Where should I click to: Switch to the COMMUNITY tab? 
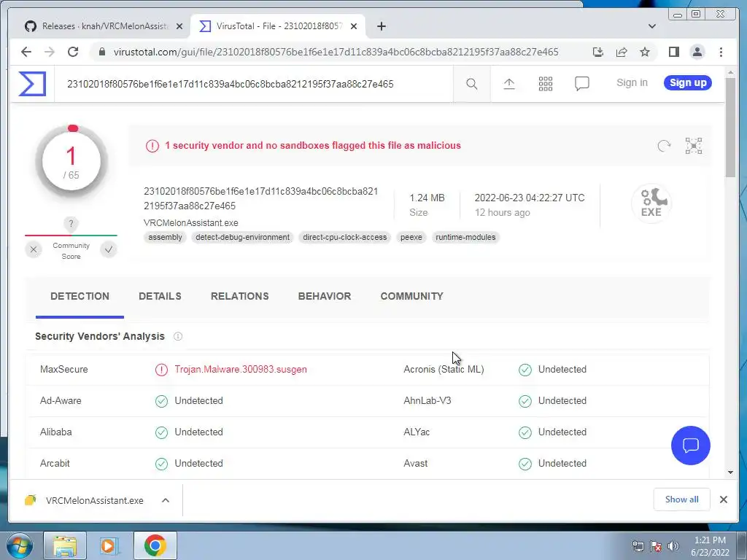tap(411, 296)
